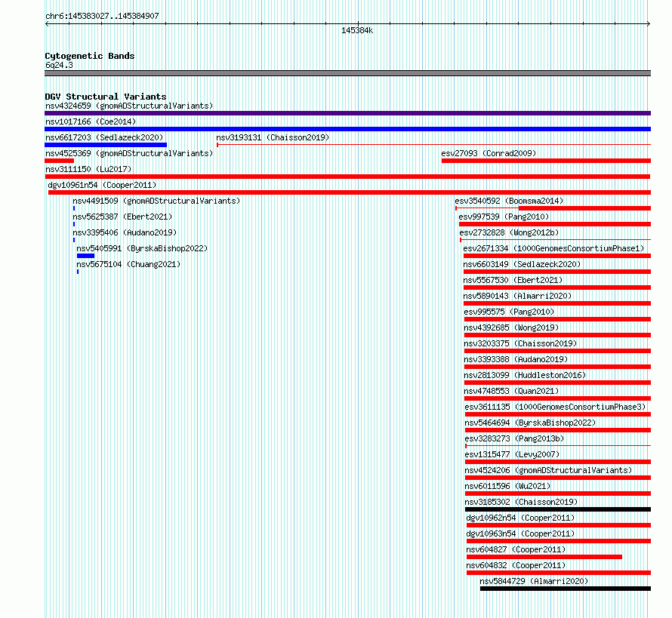
Task: Open nsv3393388 (Audano2019) variant
Action: (516, 359)
